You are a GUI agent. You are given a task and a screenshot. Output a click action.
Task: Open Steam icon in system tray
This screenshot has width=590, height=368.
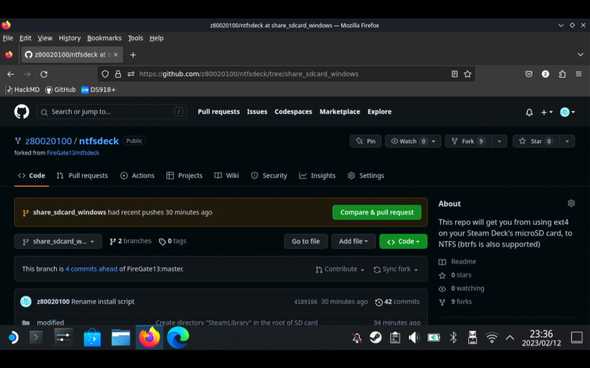[x=375, y=338]
